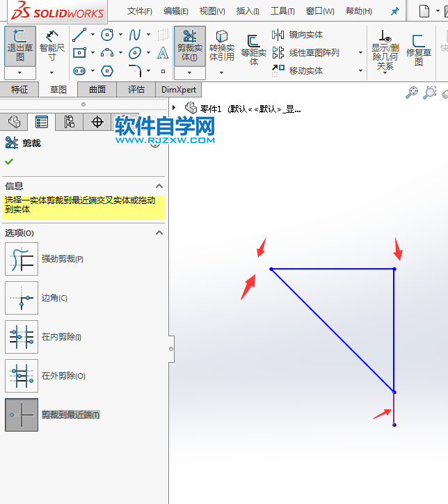Open Linear Sketch Pattern (线性草图阵列) dropdown arrow

click(x=360, y=53)
